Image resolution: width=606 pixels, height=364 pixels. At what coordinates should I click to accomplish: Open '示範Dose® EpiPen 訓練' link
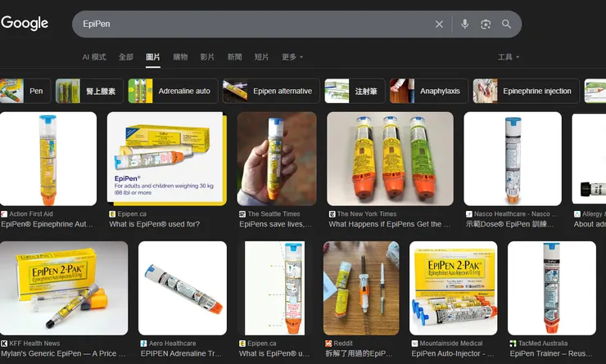tap(509, 224)
